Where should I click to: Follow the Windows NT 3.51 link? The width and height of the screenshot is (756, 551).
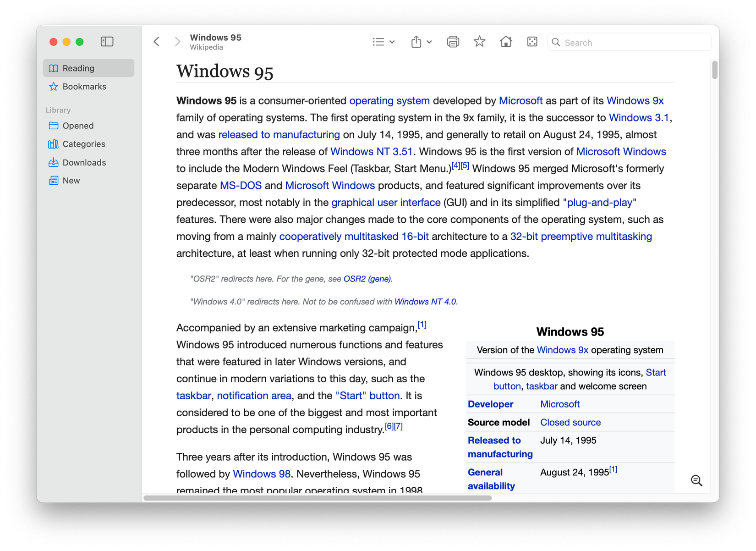click(x=371, y=152)
